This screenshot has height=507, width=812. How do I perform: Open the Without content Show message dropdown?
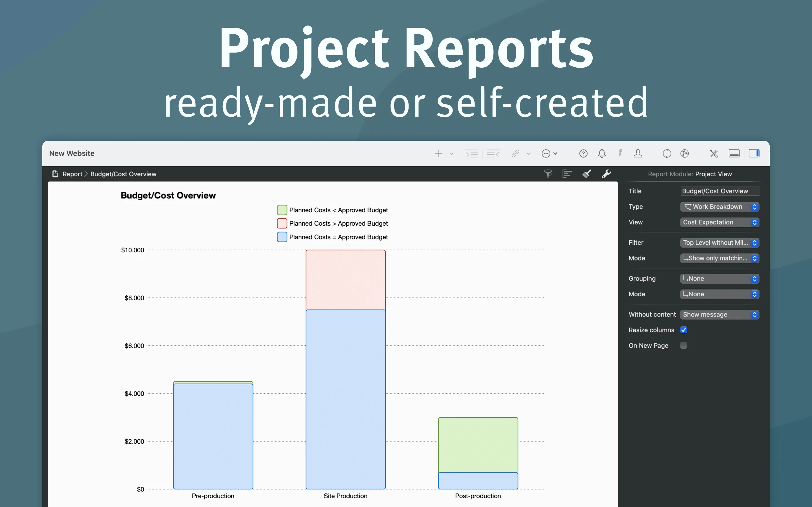[x=720, y=314]
